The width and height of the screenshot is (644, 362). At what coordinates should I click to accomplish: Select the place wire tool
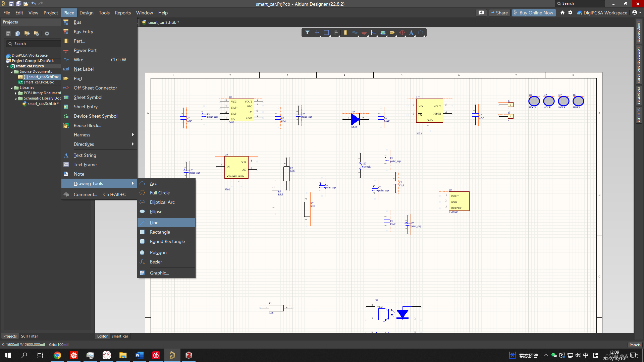click(x=355, y=33)
